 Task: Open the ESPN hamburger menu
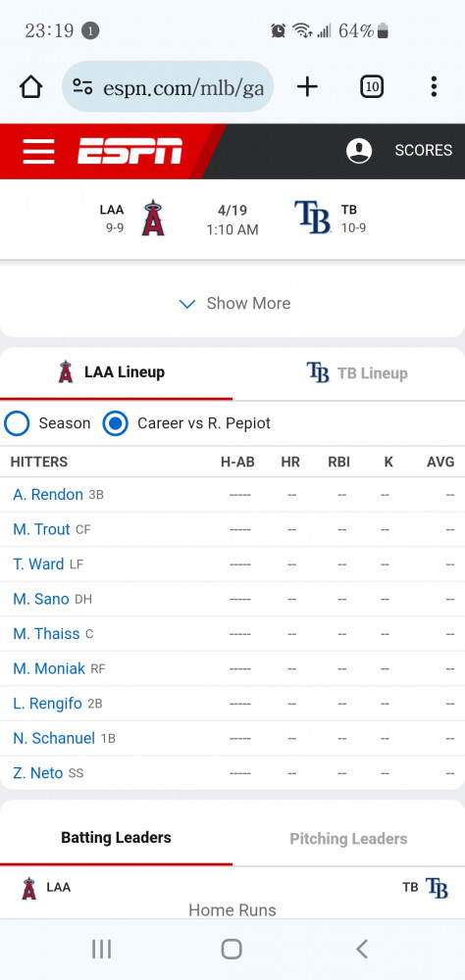click(x=38, y=151)
